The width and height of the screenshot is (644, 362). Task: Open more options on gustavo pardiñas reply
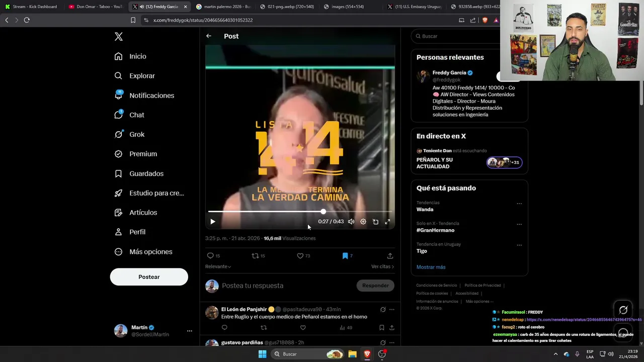pos(392,343)
